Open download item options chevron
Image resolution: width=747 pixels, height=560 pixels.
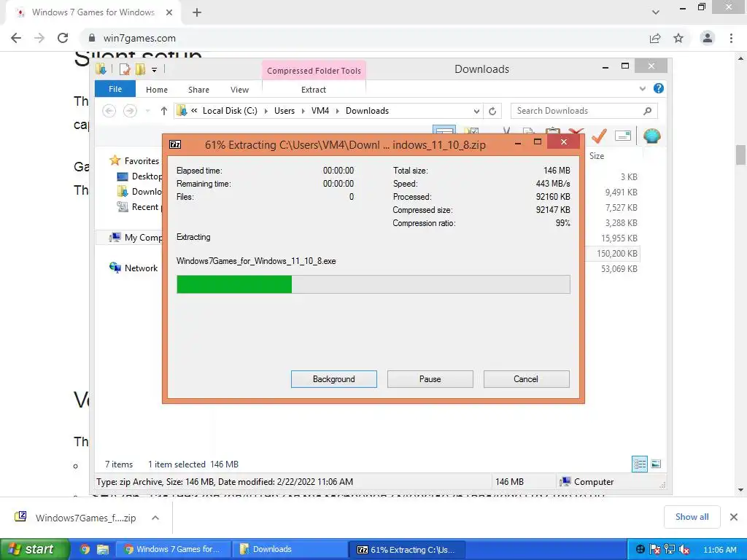click(x=155, y=518)
